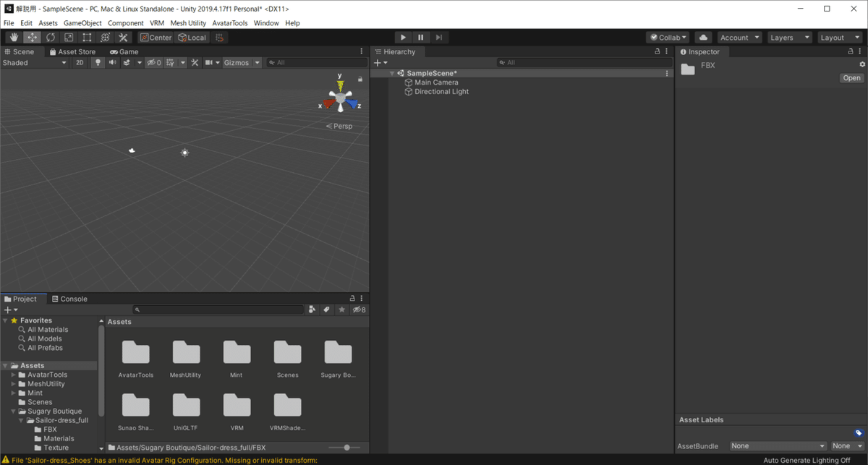Screen dimensions: 868x465
Task: Toggle Center pivot mode
Action: pyautogui.click(x=156, y=38)
